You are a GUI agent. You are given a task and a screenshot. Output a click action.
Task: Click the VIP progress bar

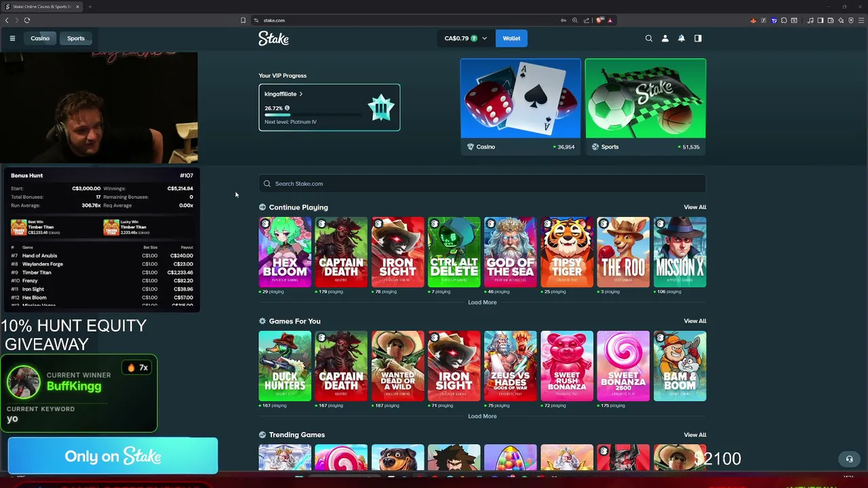pyautogui.click(x=313, y=115)
